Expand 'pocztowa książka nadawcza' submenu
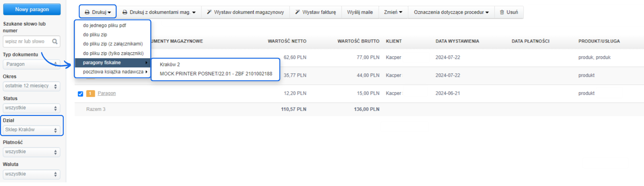Viewport: 644px width, 186px height. coord(113,72)
